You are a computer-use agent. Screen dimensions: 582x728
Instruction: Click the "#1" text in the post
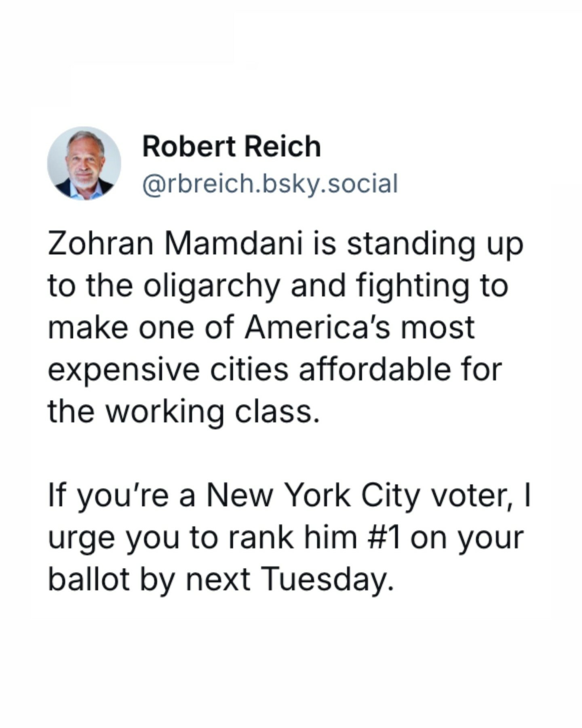click(x=384, y=538)
